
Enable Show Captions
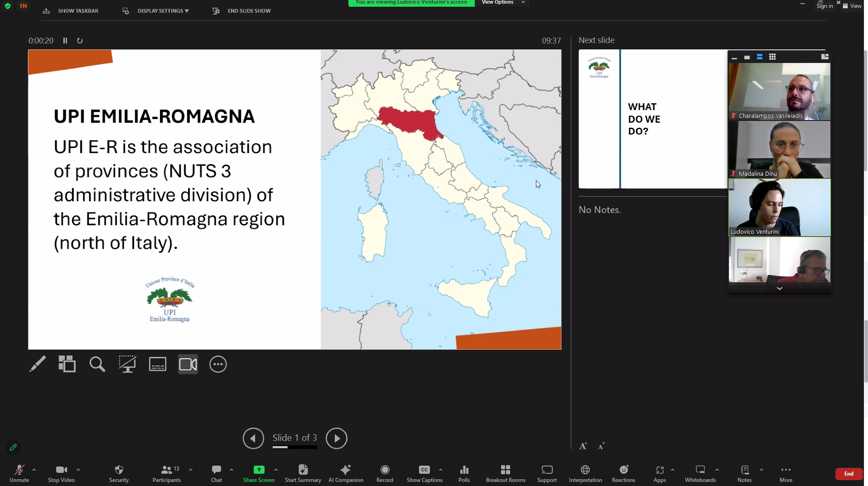coord(424,474)
